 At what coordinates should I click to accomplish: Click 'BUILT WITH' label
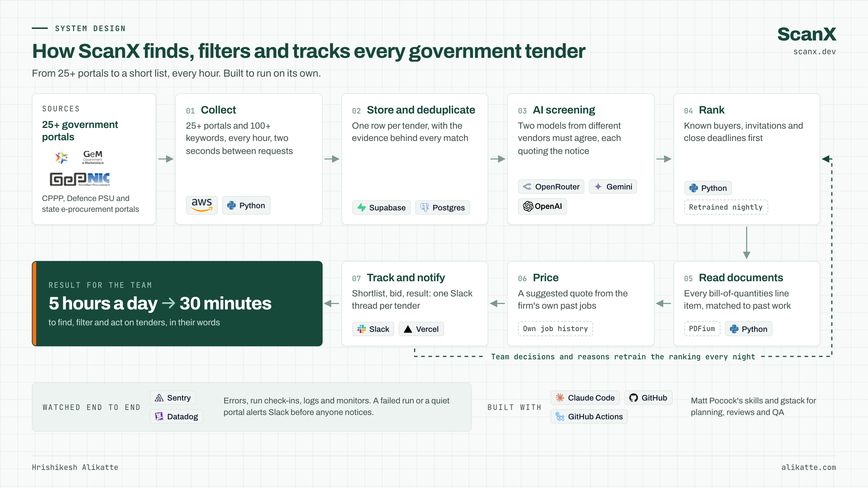point(514,407)
